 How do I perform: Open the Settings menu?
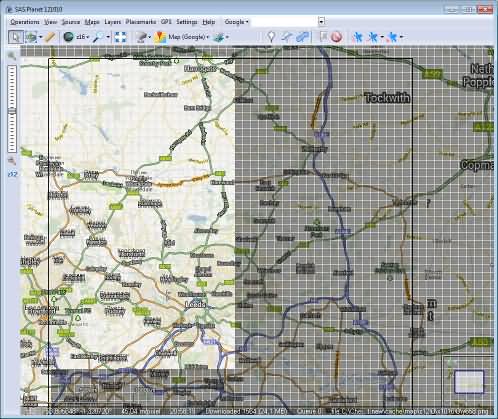pyautogui.click(x=187, y=22)
